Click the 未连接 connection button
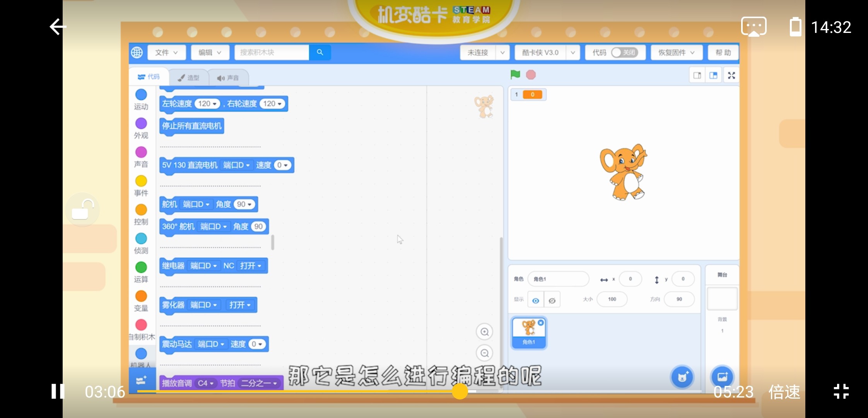 [478, 52]
